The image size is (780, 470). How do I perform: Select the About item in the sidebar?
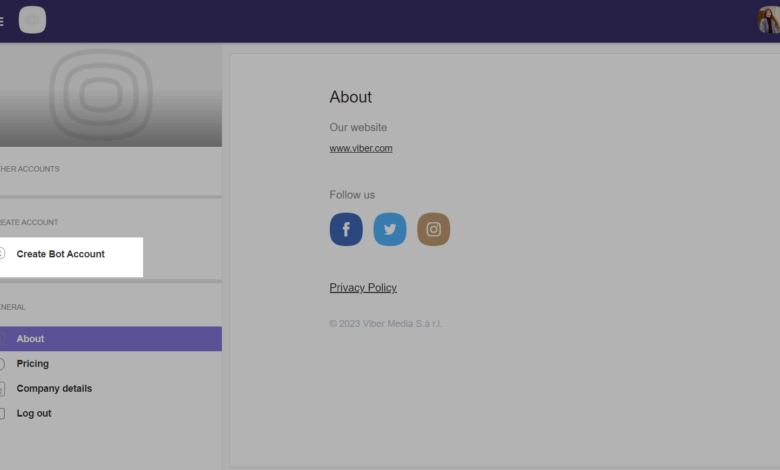31,339
